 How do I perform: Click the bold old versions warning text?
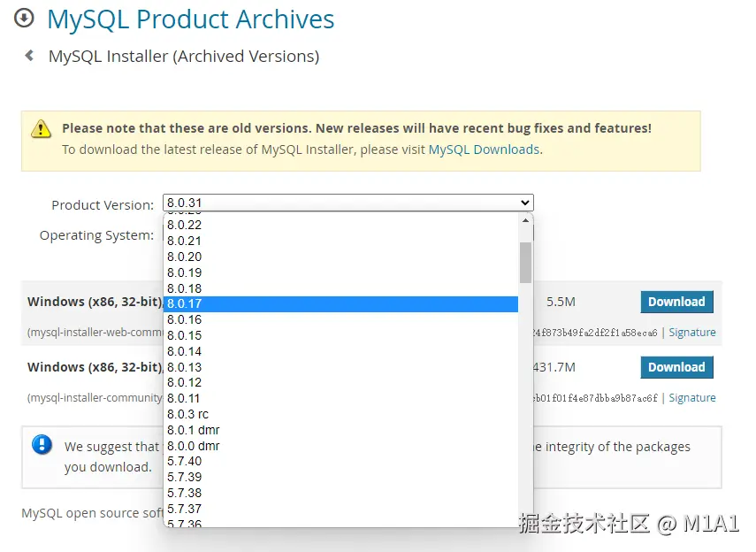click(x=357, y=128)
